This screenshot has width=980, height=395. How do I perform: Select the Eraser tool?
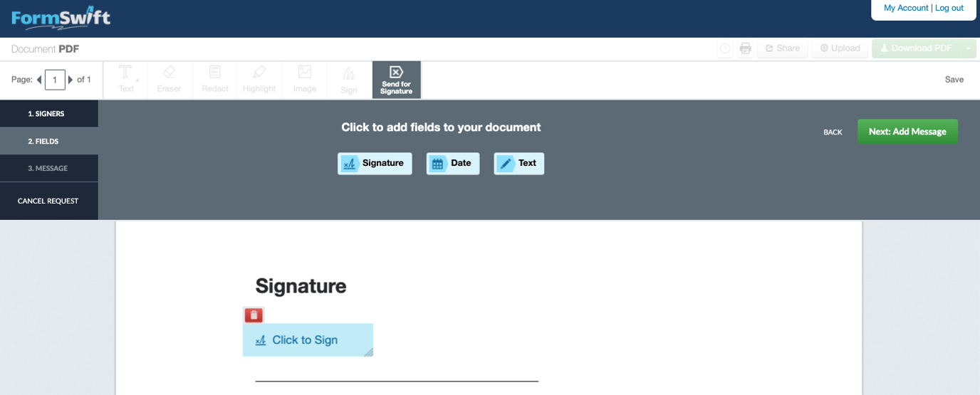169,80
